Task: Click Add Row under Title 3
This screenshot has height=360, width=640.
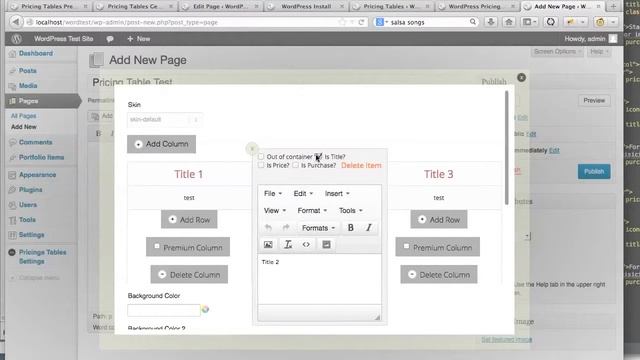Action: [x=439, y=220]
